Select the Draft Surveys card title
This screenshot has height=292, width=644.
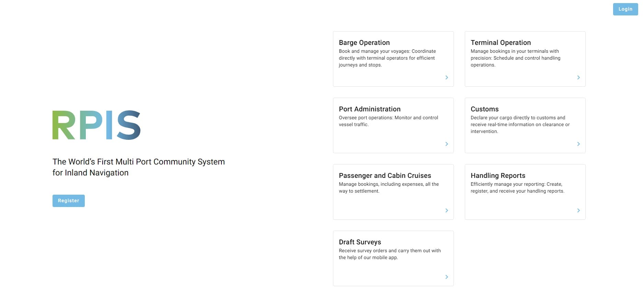360,242
